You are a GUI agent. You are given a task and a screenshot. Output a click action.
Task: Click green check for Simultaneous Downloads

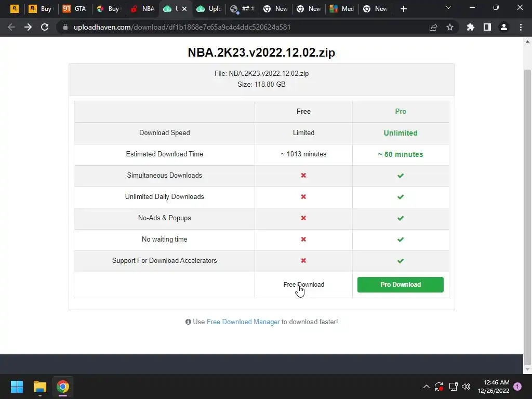(401, 176)
